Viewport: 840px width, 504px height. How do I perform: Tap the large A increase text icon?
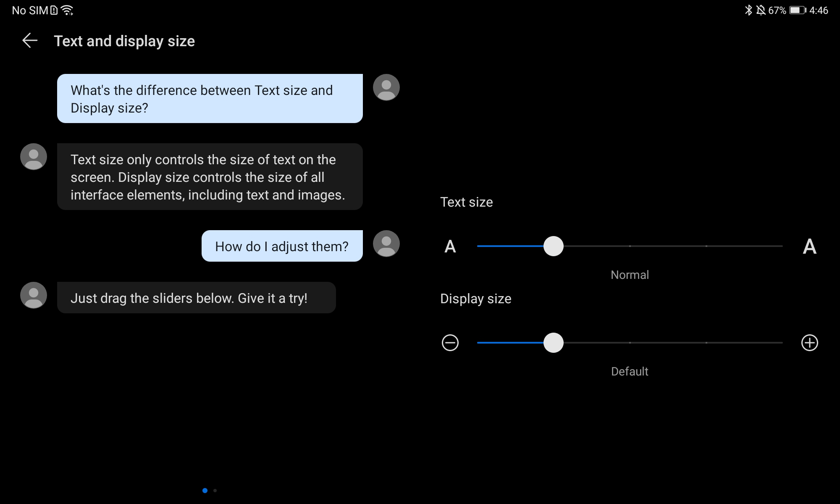809,247
